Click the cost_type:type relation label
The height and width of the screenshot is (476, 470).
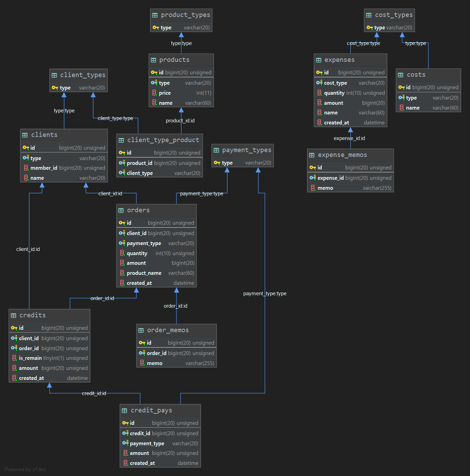[364, 43]
